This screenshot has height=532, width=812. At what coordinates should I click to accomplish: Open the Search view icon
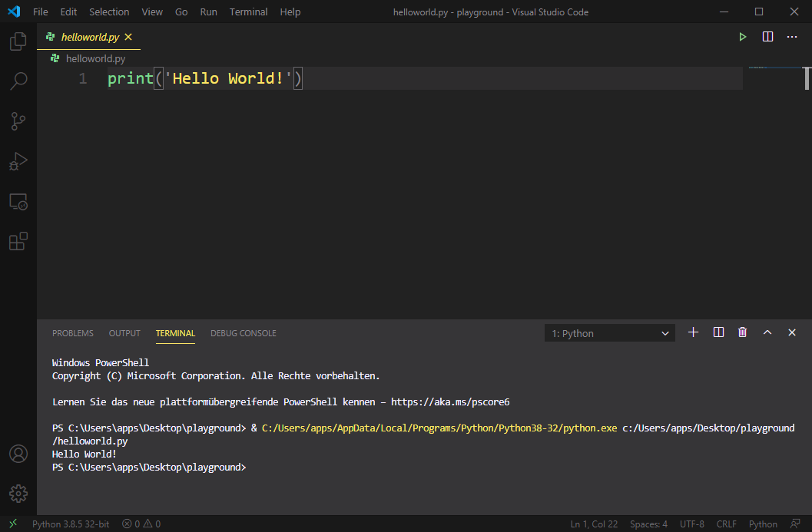(18, 81)
